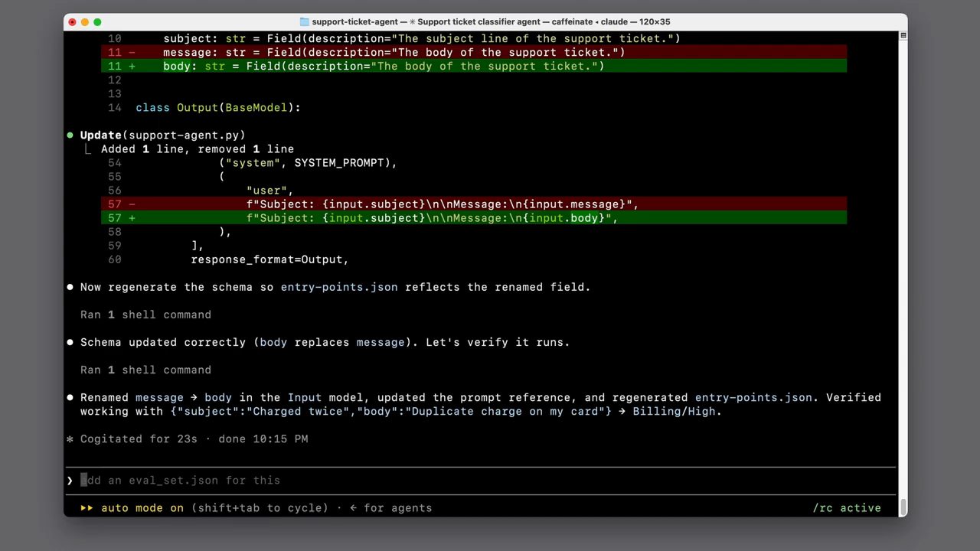Click 'response_format=Output,' on line 60
Image resolution: width=980 pixels, height=551 pixels.
point(270,259)
